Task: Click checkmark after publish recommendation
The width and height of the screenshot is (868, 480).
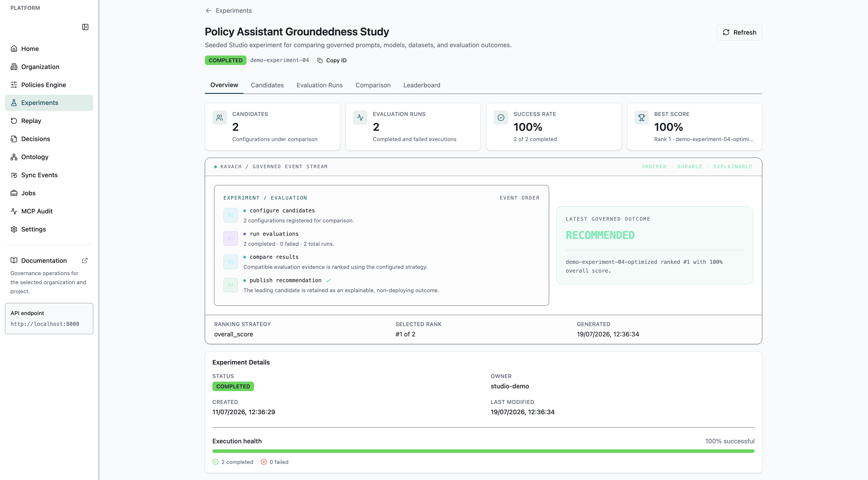Action: pos(328,280)
